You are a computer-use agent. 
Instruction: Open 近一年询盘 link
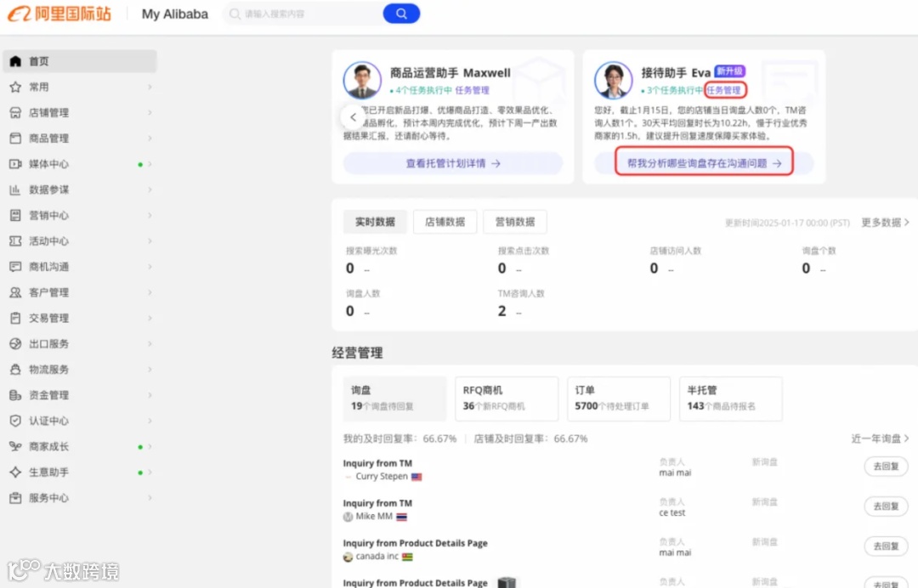[880, 438]
